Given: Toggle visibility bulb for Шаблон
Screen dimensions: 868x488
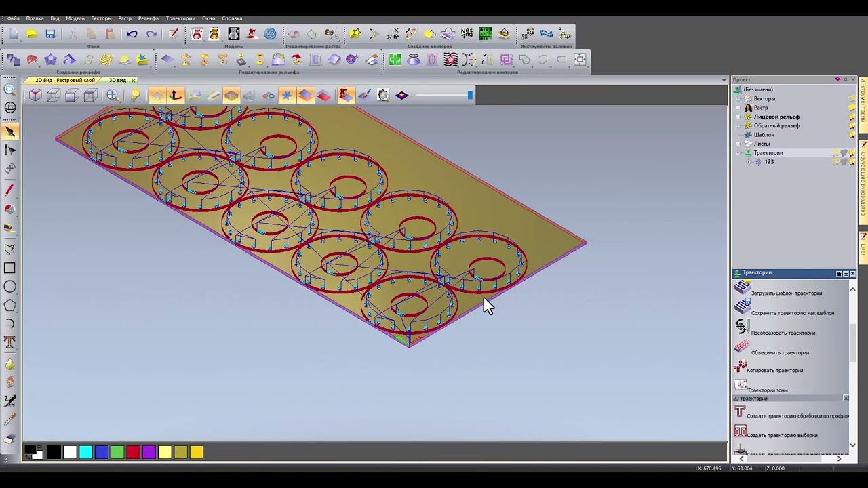Looking at the screenshot, I should [852, 135].
